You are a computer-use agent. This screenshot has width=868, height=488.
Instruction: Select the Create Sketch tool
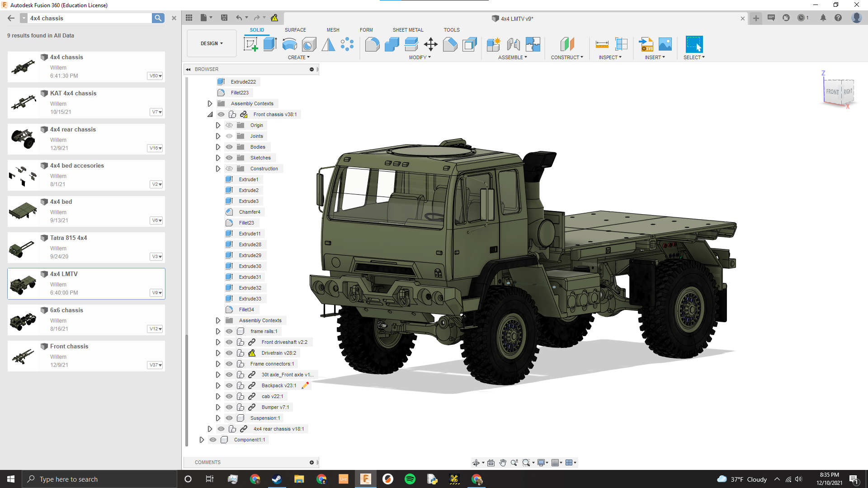tap(250, 44)
